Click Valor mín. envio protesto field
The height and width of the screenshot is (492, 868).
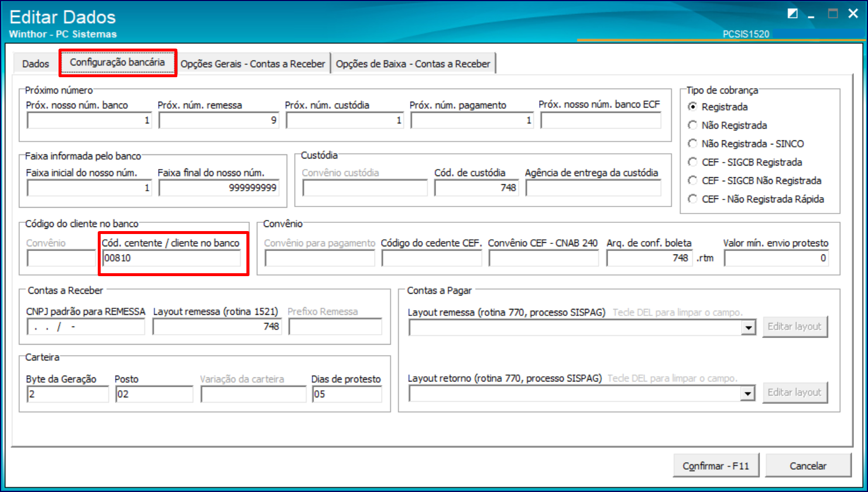point(777,258)
